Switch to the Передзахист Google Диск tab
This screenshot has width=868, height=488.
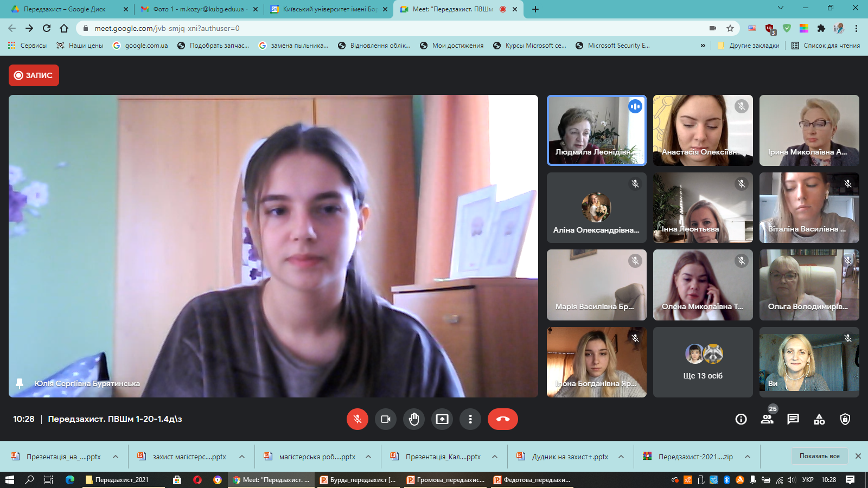click(x=65, y=9)
